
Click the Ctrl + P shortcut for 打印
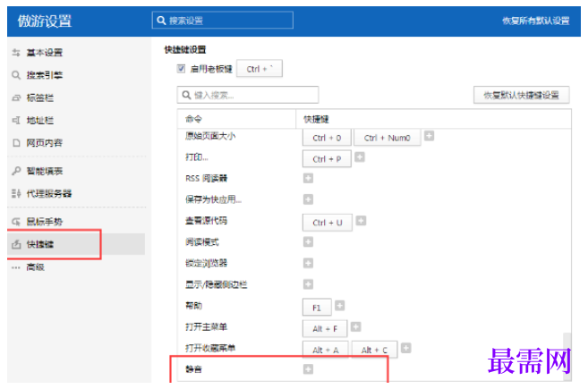coord(327,159)
